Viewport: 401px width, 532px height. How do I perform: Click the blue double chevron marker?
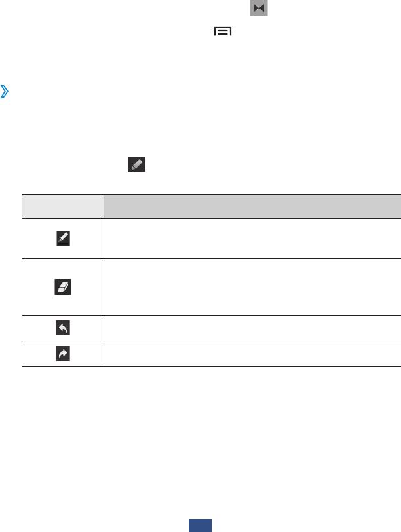[x=5, y=94]
